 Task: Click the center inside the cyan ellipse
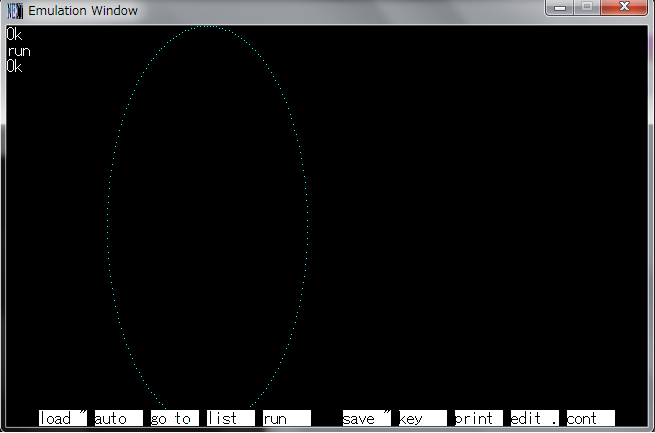point(208,218)
